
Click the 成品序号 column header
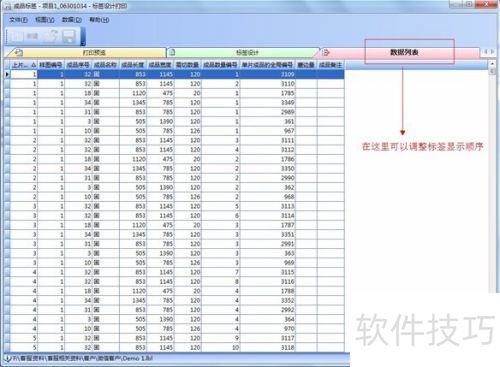point(78,65)
